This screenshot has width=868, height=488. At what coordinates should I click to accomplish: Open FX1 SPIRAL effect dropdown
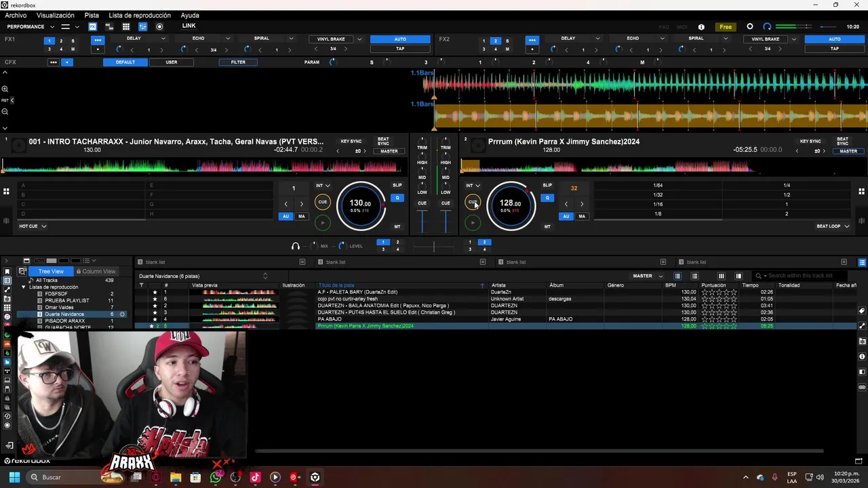291,39
